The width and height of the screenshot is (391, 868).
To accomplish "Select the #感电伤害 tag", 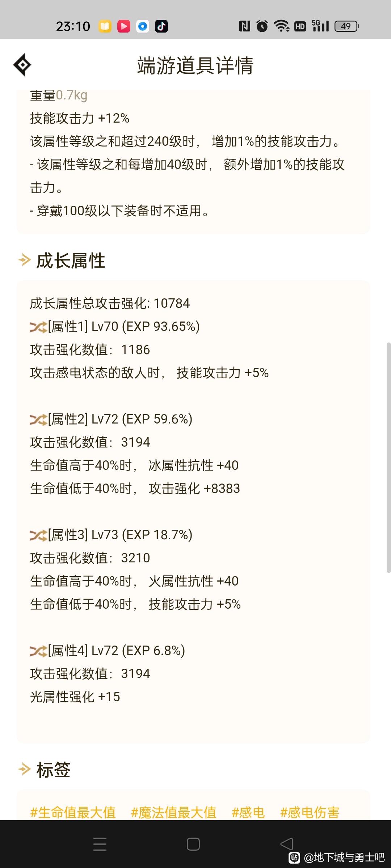I will (x=310, y=812).
